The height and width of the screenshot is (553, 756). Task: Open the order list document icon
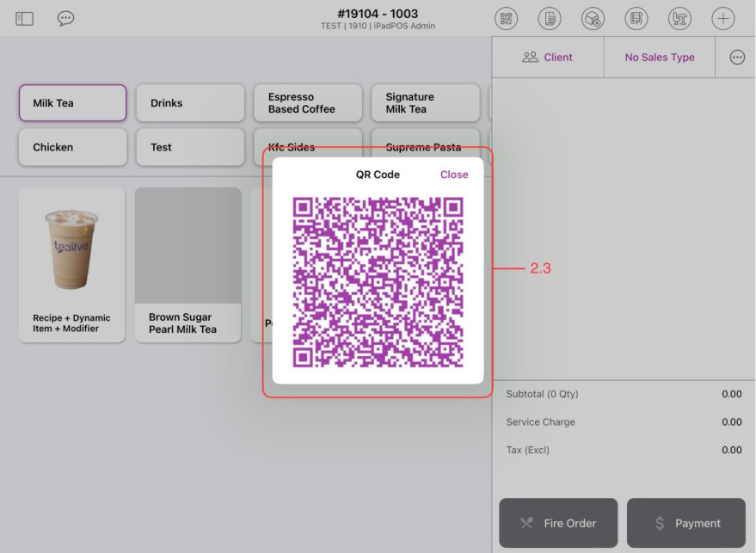549,18
